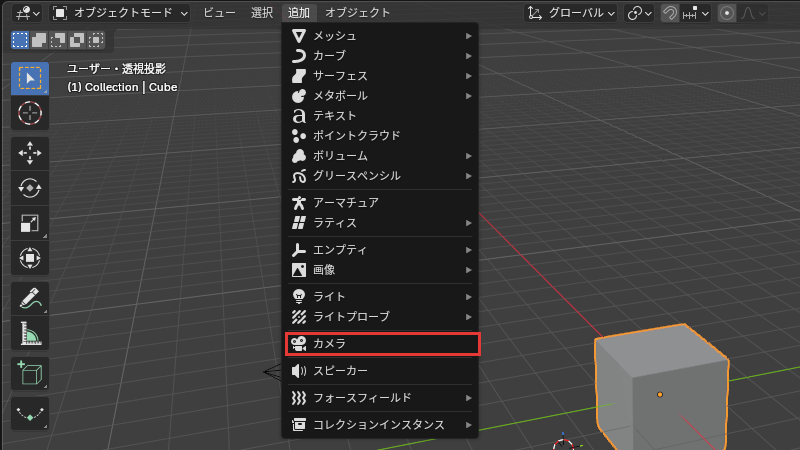Expand the エンプティ submenu

(381, 249)
